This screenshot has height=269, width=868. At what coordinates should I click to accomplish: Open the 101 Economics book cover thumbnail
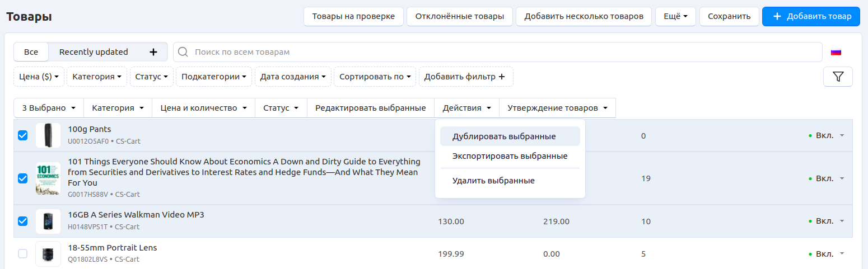pos(48,178)
